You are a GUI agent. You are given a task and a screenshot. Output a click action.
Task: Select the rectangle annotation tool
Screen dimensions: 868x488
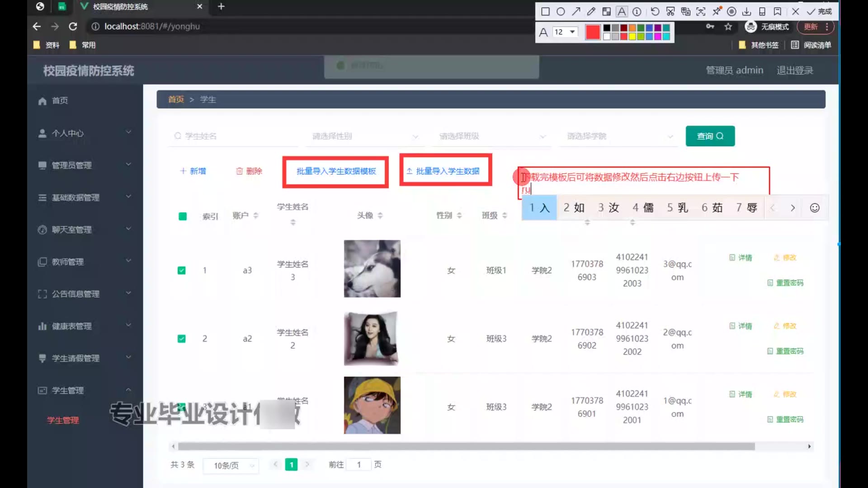pos(545,12)
